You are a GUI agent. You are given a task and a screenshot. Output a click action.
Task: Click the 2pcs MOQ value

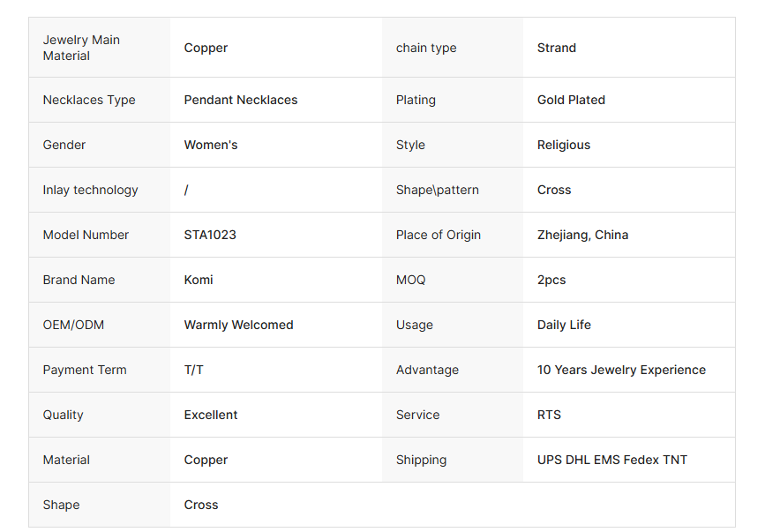pos(551,280)
